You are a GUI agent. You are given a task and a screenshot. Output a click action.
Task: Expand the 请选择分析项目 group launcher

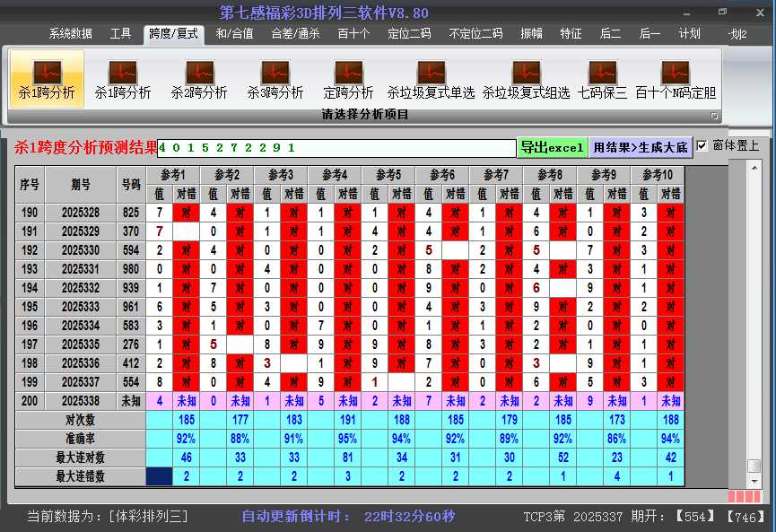pyautogui.click(x=715, y=116)
